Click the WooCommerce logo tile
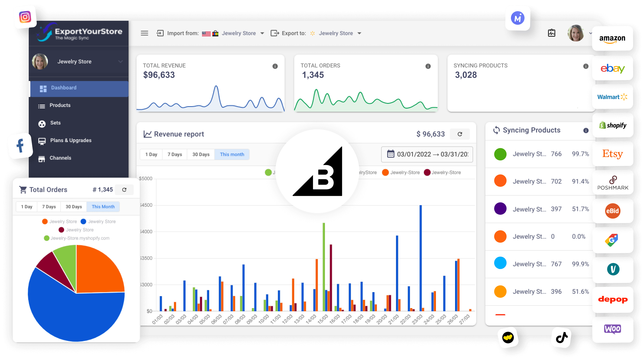The height and width of the screenshot is (360, 644). click(613, 329)
